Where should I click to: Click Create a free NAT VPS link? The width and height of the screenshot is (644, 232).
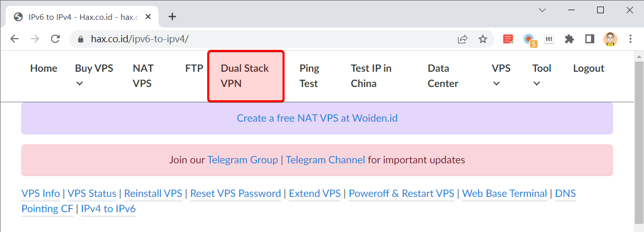point(317,119)
